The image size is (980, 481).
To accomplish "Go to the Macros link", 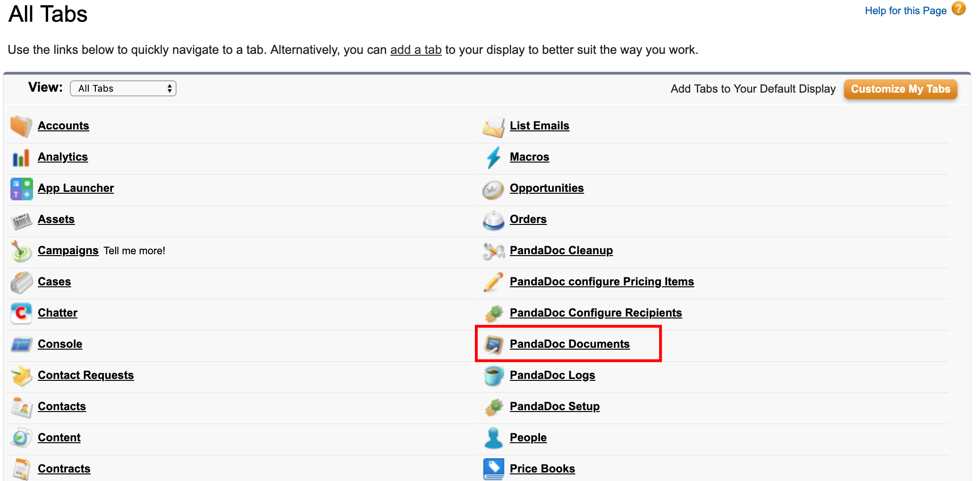I will pyautogui.click(x=530, y=157).
